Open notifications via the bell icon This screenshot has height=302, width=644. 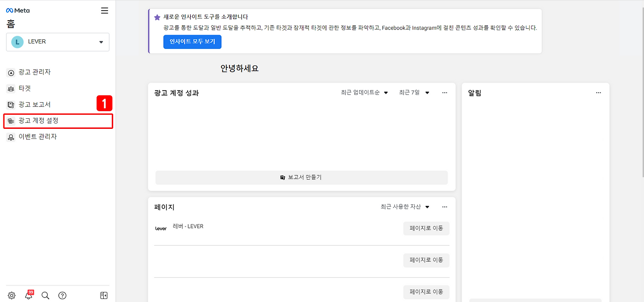tap(28, 296)
